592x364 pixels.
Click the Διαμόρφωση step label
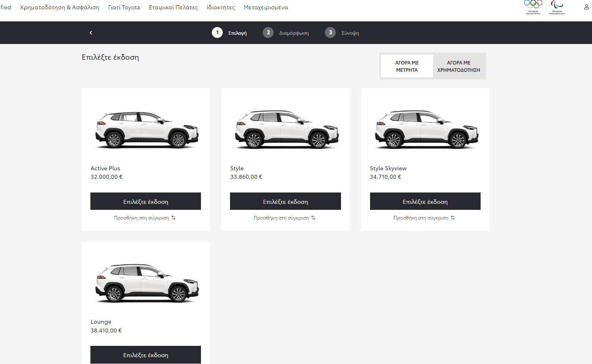pos(294,33)
